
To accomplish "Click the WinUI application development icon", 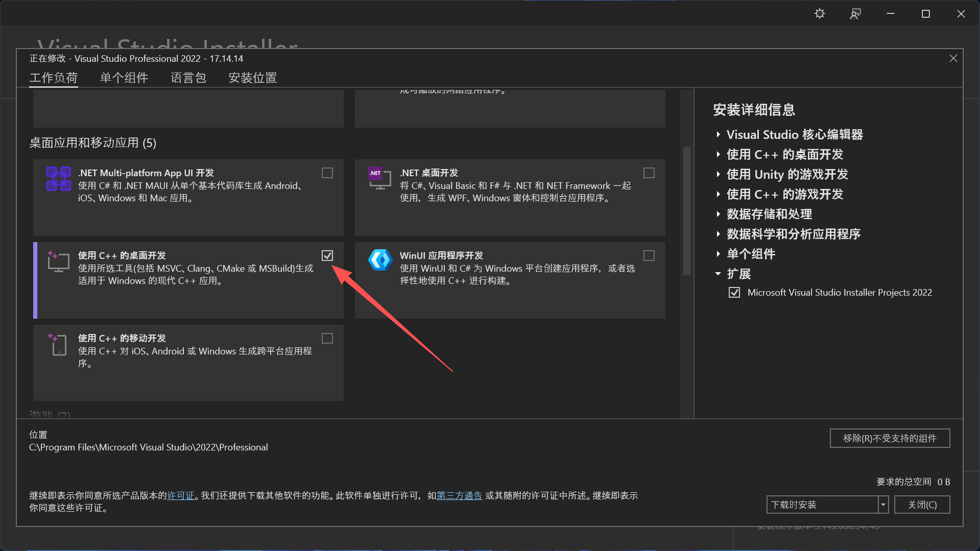I will point(380,260).
